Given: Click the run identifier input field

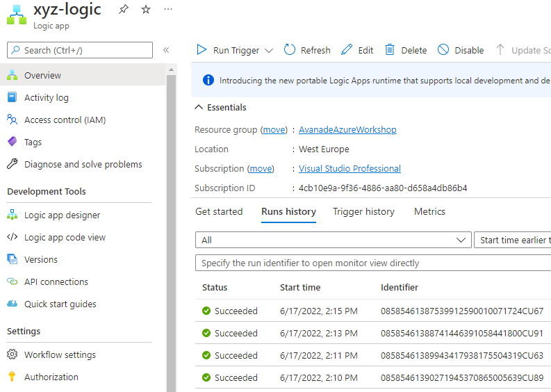Looking at the screenshot, I should pyautogui.click(x=372, y=263).
